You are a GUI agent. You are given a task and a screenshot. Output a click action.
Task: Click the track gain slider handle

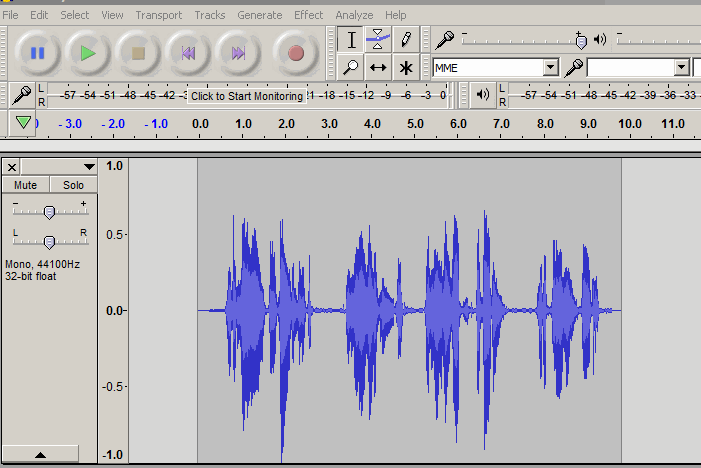(x=49, y=212)
